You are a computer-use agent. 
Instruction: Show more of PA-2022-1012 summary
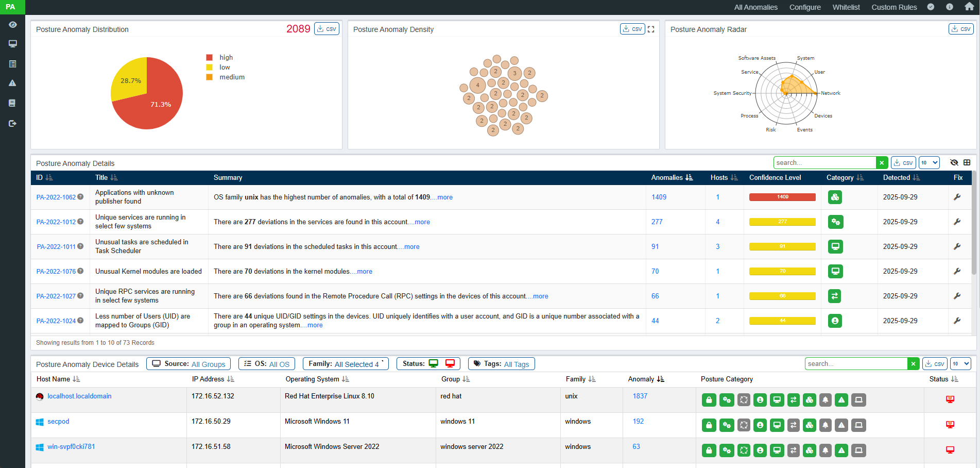pyautogui.click(x=422, y=222)
